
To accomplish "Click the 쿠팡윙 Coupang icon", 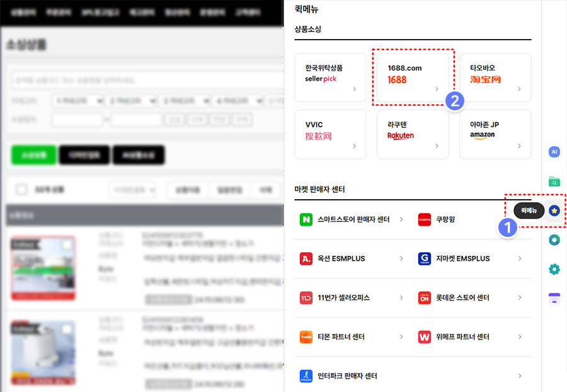I will (424, 219).
